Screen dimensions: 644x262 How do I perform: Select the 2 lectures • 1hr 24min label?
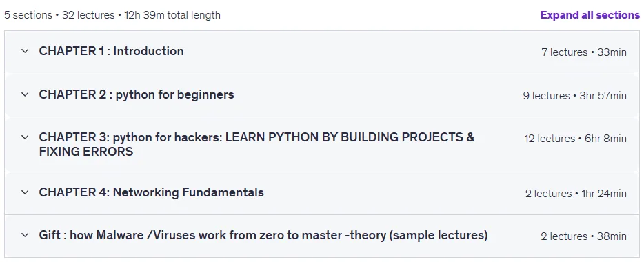pos(576,194)
